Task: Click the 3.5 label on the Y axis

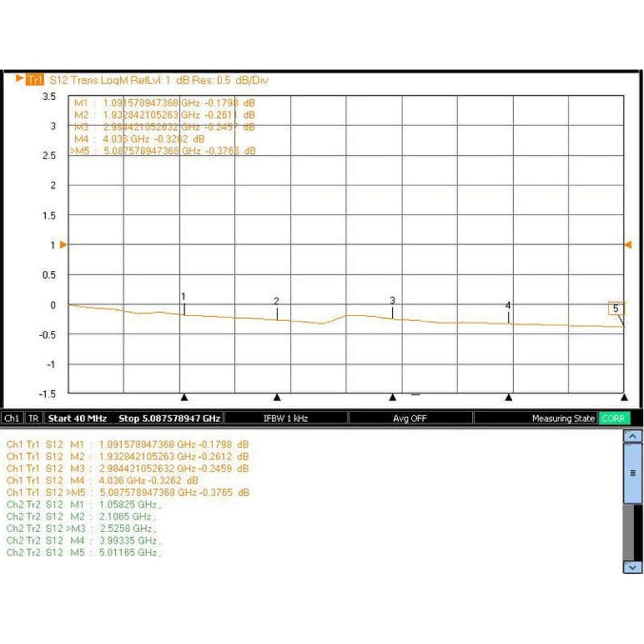Action: (49, 97)
